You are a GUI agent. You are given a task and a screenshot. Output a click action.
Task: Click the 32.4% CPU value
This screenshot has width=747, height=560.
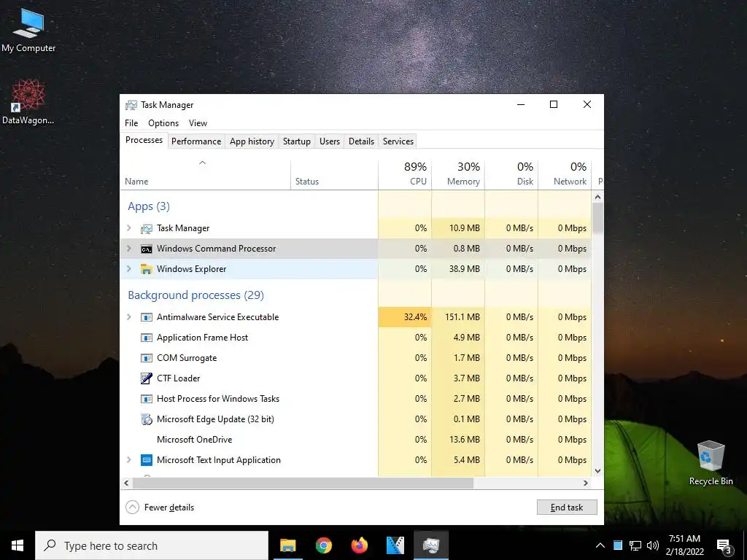point(415,318)
